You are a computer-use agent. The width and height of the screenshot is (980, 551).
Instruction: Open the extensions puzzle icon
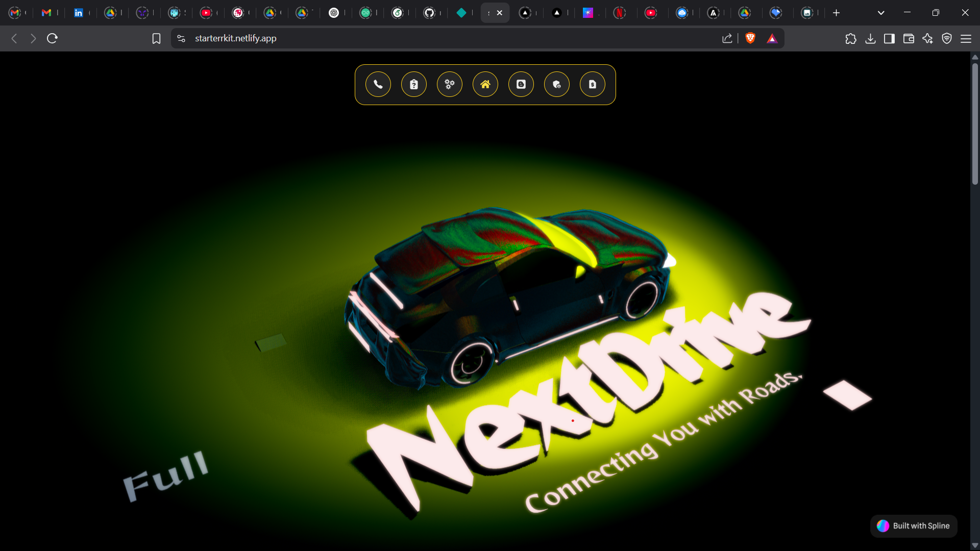851,38
